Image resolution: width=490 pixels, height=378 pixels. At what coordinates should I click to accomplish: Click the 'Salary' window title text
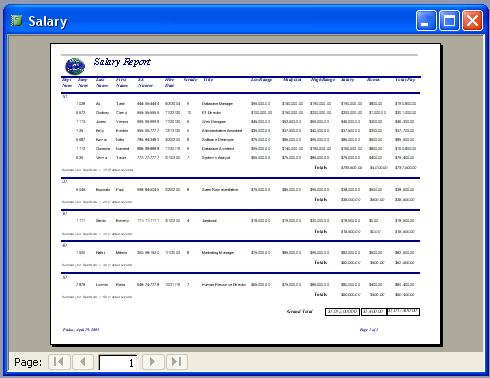48,22
